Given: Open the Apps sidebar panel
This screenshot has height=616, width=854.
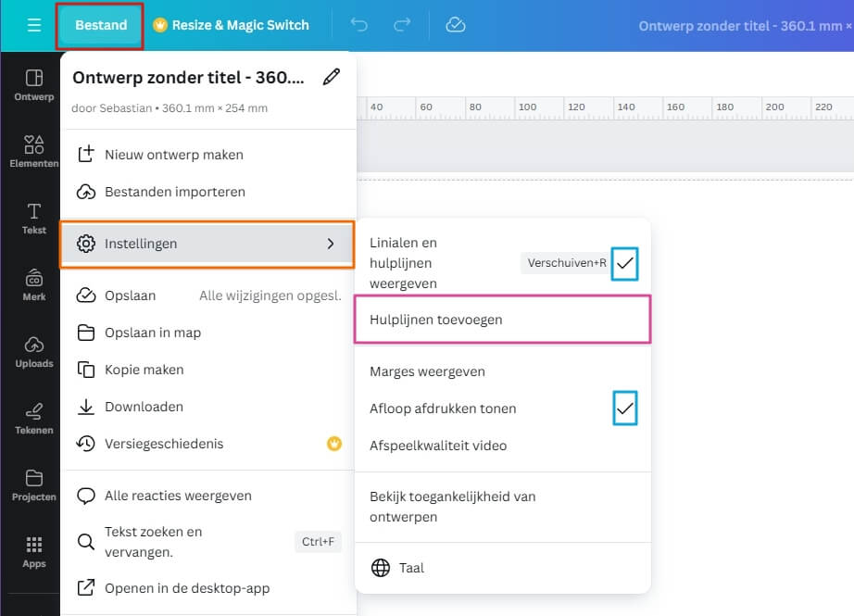Looking at the screenshot, I should [x=33, y=552].
